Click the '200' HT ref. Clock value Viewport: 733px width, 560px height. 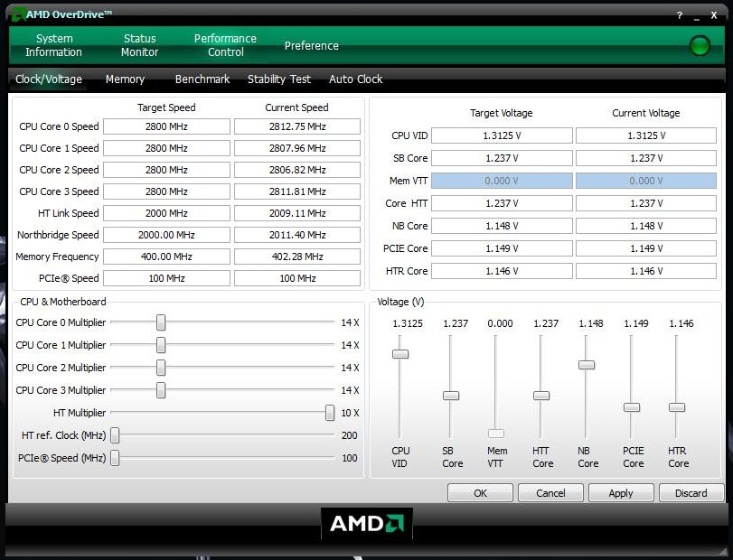pos(349,435)
